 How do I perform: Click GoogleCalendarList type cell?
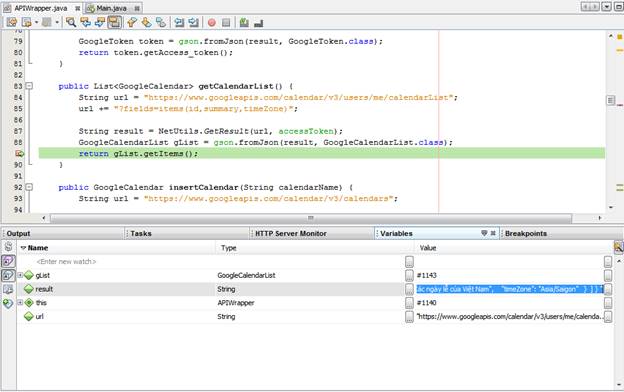click(246, 275)
